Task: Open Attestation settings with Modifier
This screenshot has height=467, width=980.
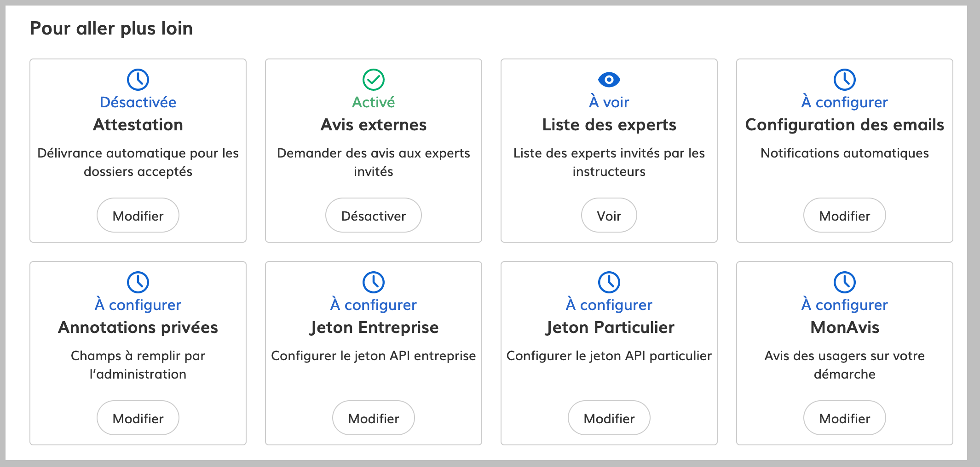Action: pos(138,215)
